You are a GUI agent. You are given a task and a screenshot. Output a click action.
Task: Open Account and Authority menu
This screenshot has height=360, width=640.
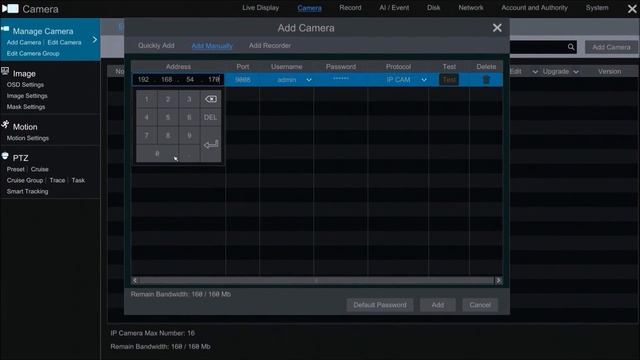click(534, 8)
